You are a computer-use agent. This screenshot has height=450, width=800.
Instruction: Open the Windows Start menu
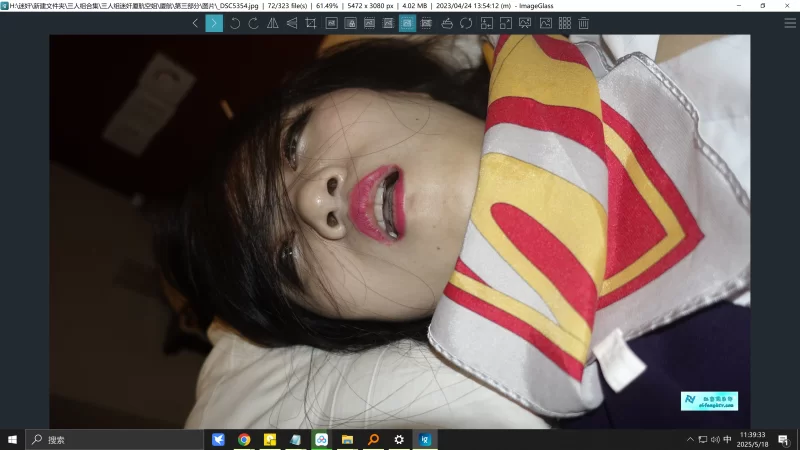[13, 439]
